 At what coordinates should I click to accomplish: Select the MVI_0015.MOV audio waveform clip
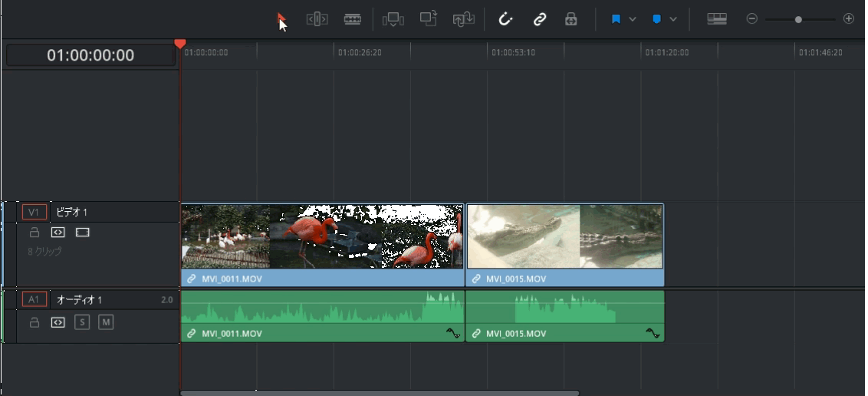(565, 308)
